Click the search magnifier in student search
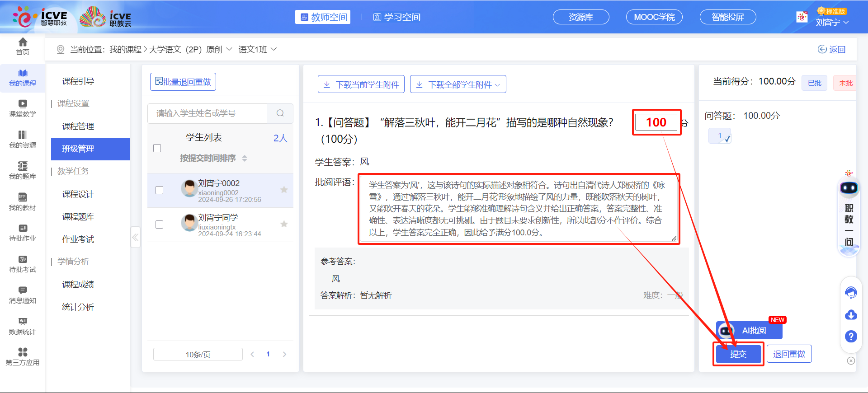This screenshot has width=868, height=393. click(280, 113)
